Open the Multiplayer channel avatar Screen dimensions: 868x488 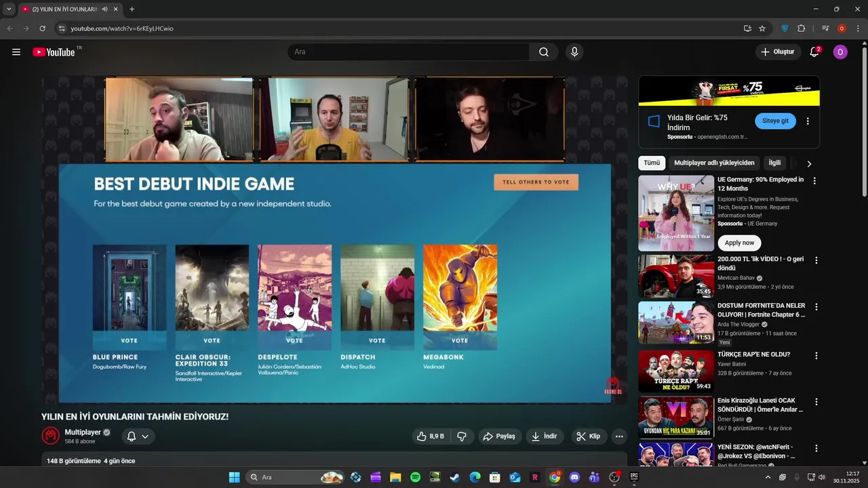50,436
